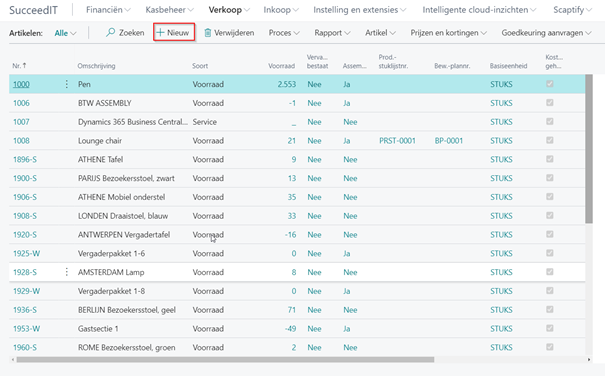Viewport: 605px width, 376px height.
Task: Click the Zoeken search magnifier icon
Action: 110,32
